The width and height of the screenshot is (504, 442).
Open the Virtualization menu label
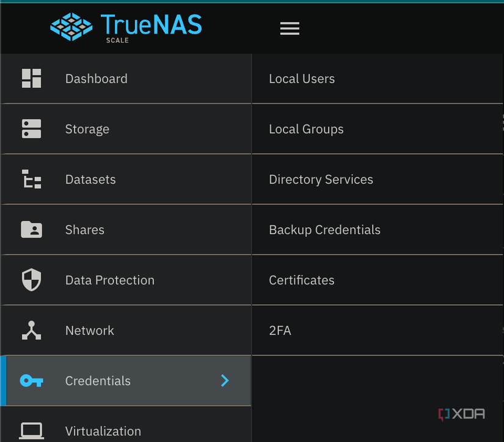pos(103,431)
